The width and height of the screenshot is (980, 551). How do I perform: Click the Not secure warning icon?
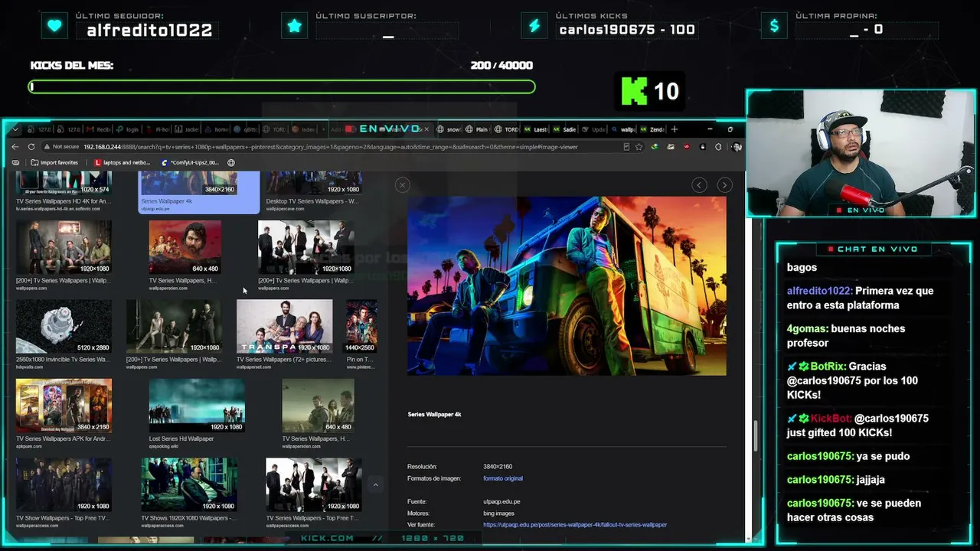pyautogui.click(x=47, y=147)
